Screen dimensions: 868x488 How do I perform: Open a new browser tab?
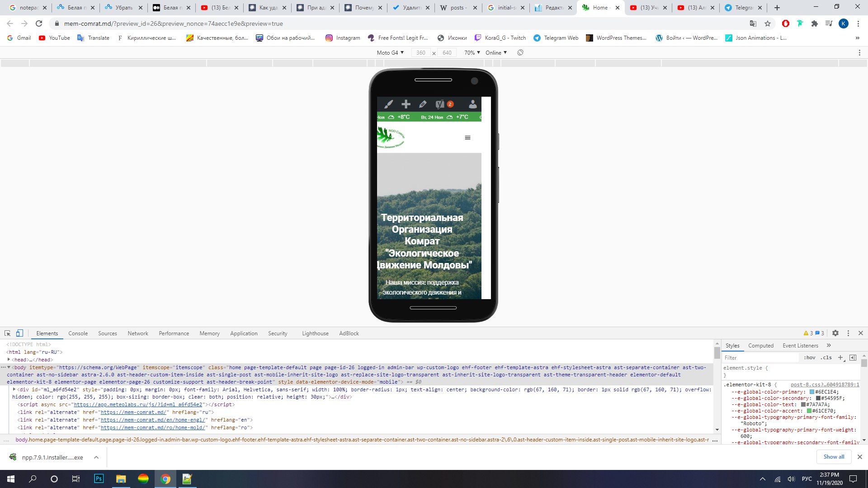[777, 8]
